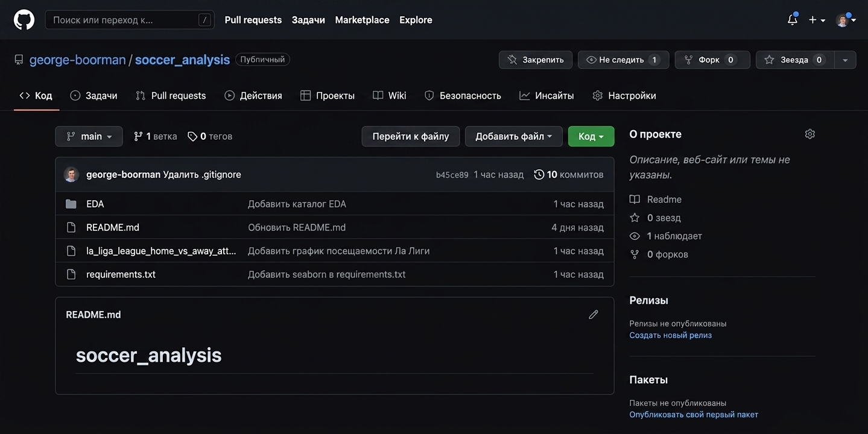Click the repository book icon beside george-boorman
Image resolution: width=868 pixels, height=434 pixels.
(x=19, y=60)
